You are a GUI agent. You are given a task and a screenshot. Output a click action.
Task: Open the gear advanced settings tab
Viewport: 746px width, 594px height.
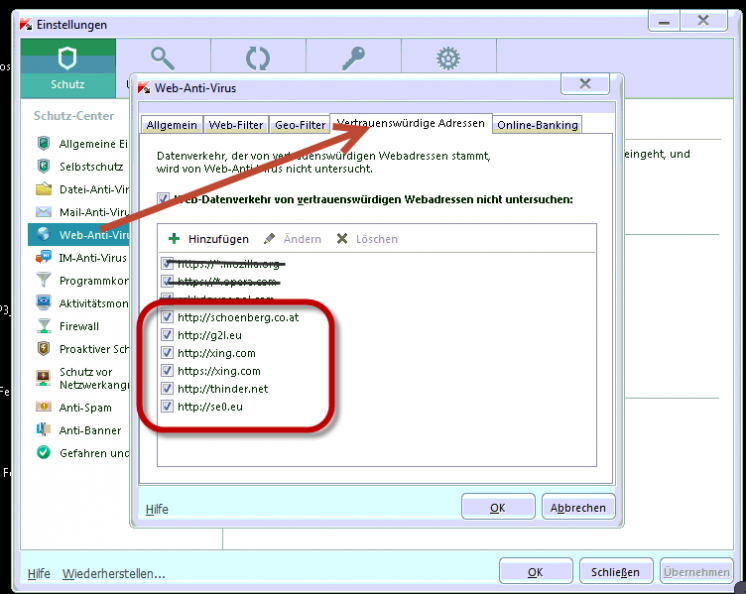point(448,58)
